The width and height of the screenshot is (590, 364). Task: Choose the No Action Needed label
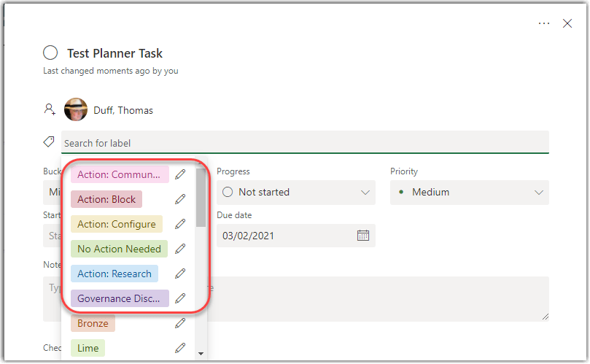[x=119, y=249]
